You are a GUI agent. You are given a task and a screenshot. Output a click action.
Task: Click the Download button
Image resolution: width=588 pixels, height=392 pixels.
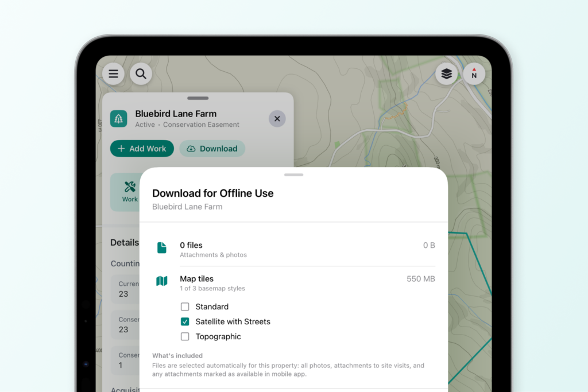click(212, 149)
